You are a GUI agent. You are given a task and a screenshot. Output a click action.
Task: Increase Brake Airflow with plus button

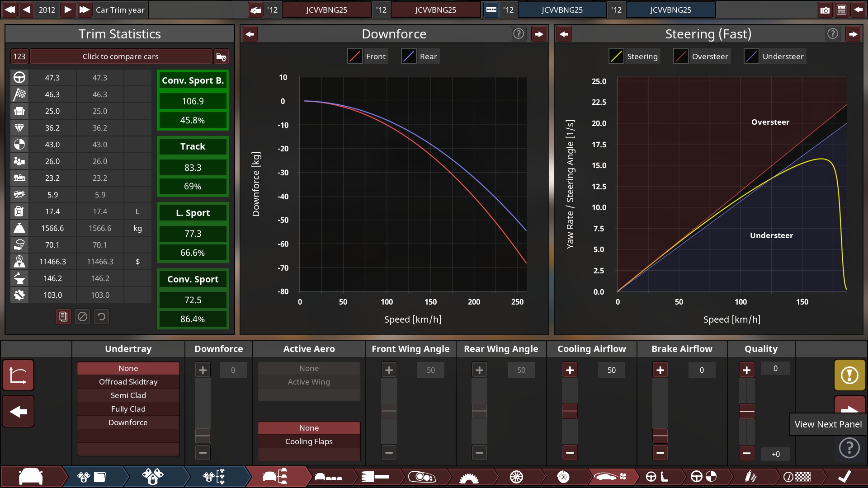click(x=660, y=370)
